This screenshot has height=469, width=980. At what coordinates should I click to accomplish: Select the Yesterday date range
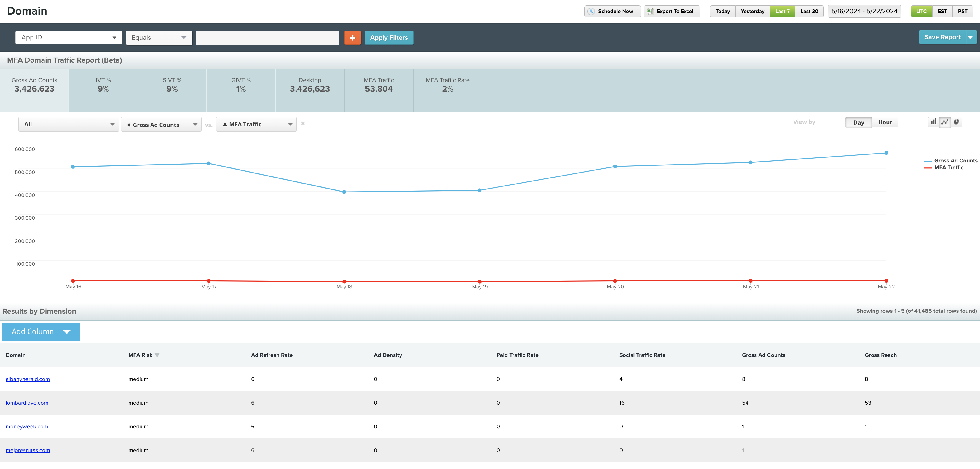tap(753, 11)
